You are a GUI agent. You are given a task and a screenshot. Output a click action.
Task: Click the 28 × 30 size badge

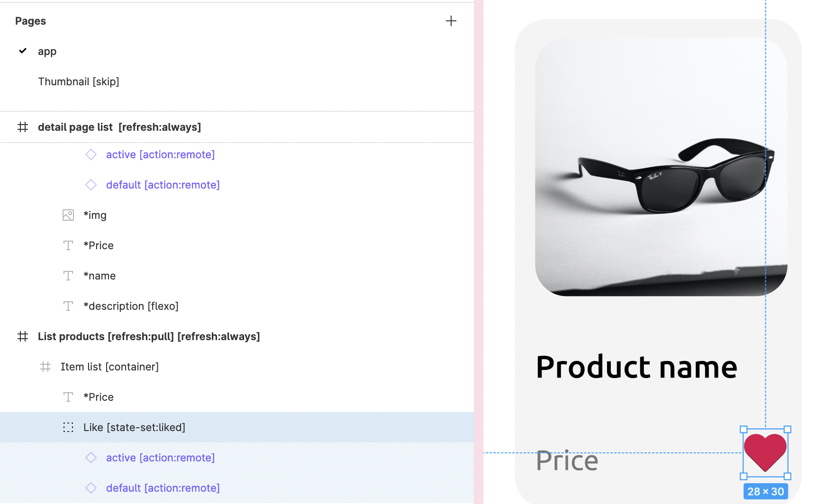(765, 492)
